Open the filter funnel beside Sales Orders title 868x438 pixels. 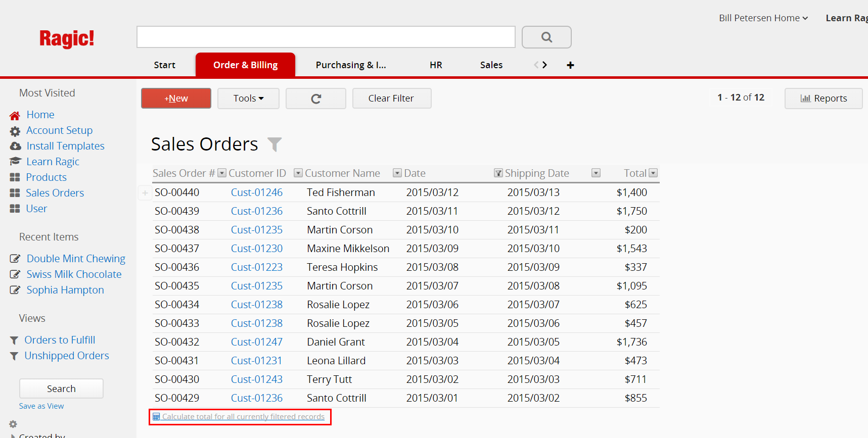275,144
